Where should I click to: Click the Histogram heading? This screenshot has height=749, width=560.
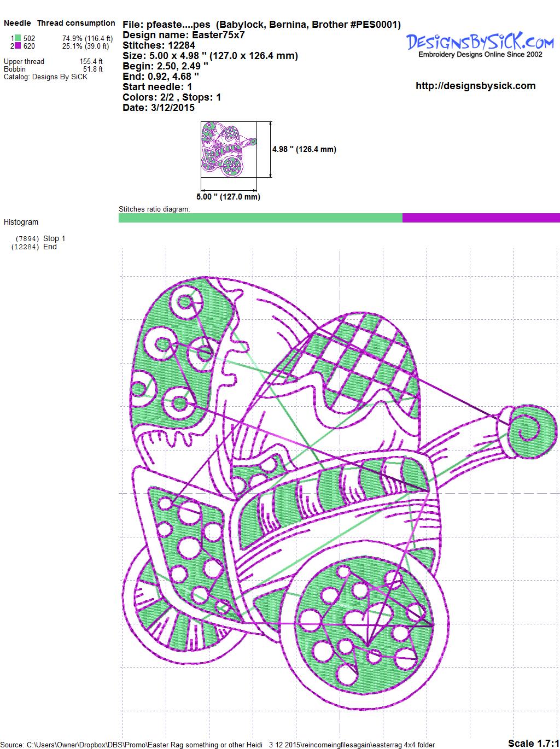[21, 222]
